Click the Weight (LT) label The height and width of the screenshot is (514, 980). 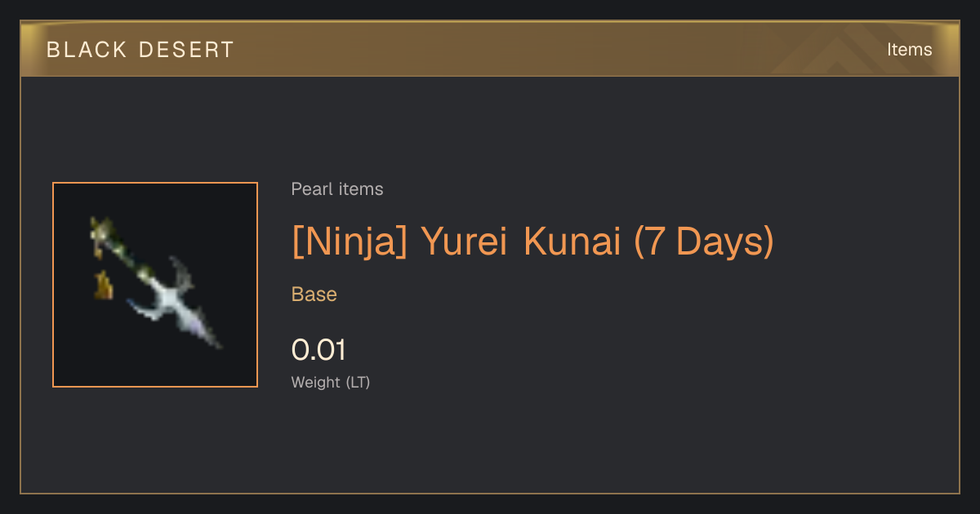(x=331, y=382)
